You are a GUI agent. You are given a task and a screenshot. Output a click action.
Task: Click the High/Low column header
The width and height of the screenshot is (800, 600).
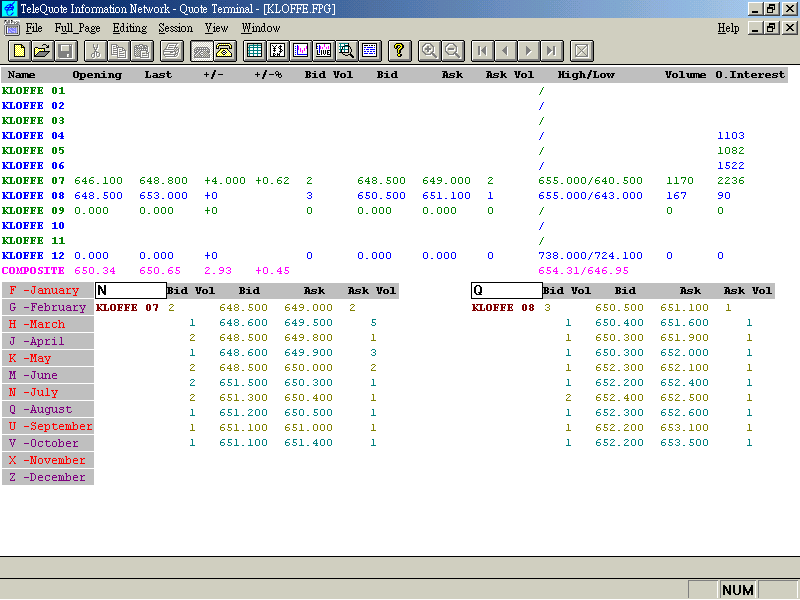[x=586, y=74]
